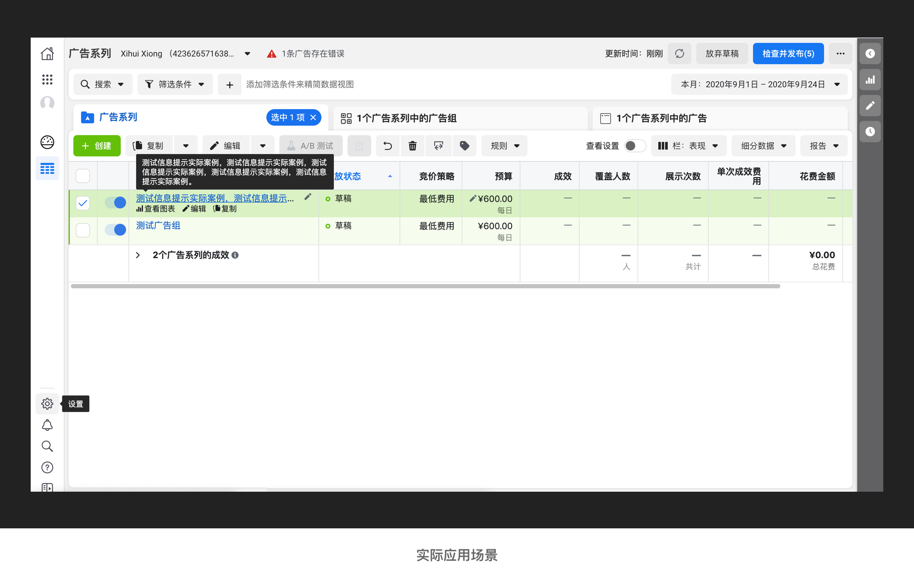Click the notifications bell icon
Image resolution: width=914 pixels, height=588 pixels.
pyautogui.click(x=47, y=425)
